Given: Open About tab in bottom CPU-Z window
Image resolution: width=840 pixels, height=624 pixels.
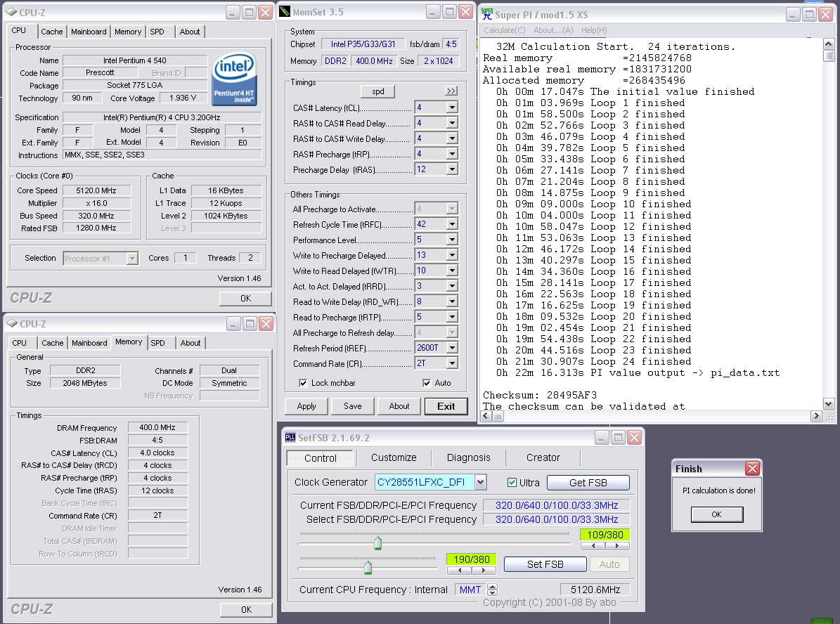Looking at the screenshot, I should pyautogui.click(x=190, y=343).
